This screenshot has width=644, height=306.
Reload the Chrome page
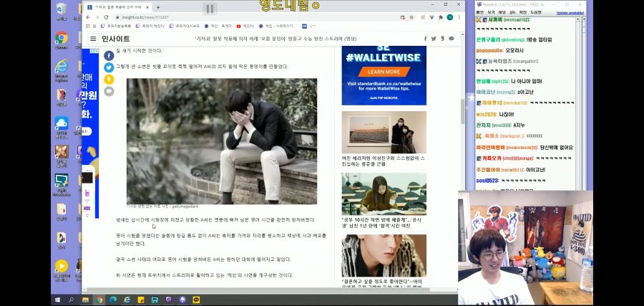pos(106,17)
